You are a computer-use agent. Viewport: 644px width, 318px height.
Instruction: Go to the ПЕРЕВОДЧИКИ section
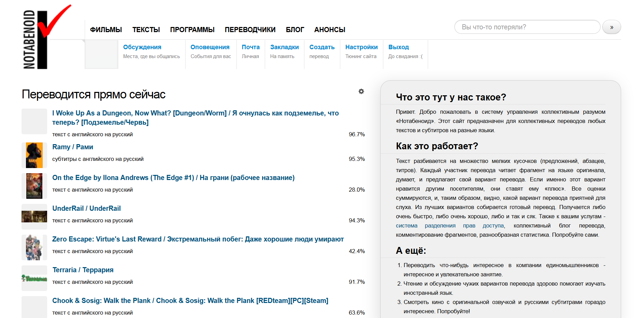click(250, 30)
